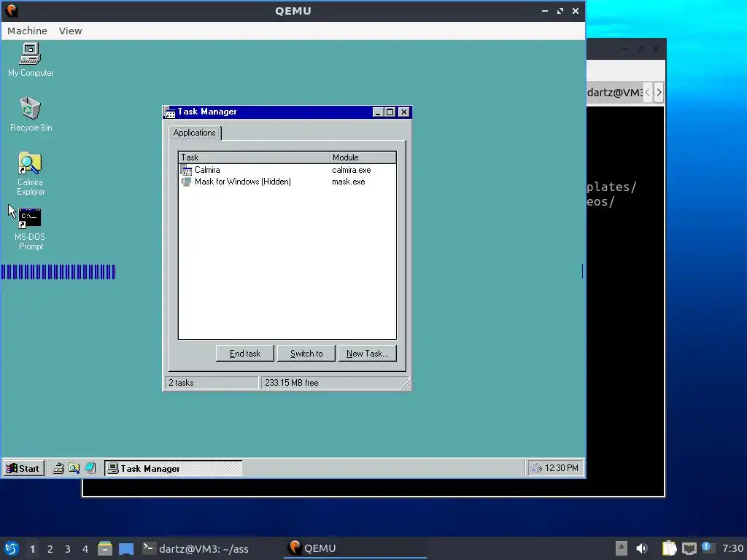Image resolution: width=747 pixels, height=560 pixels.
Task: Click the terminal tab scroll-right arrow
Action: pyautogui.click(x=659, y=93)
